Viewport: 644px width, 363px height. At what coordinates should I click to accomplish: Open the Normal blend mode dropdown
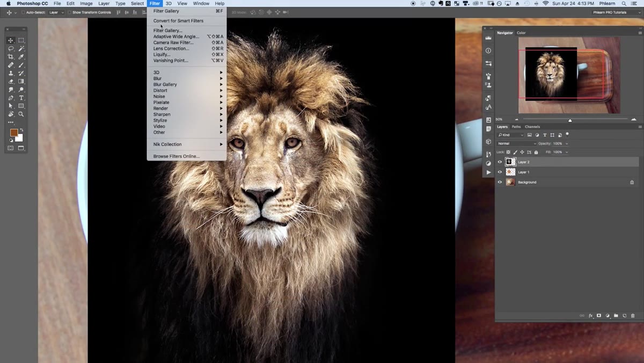point(516,143)
